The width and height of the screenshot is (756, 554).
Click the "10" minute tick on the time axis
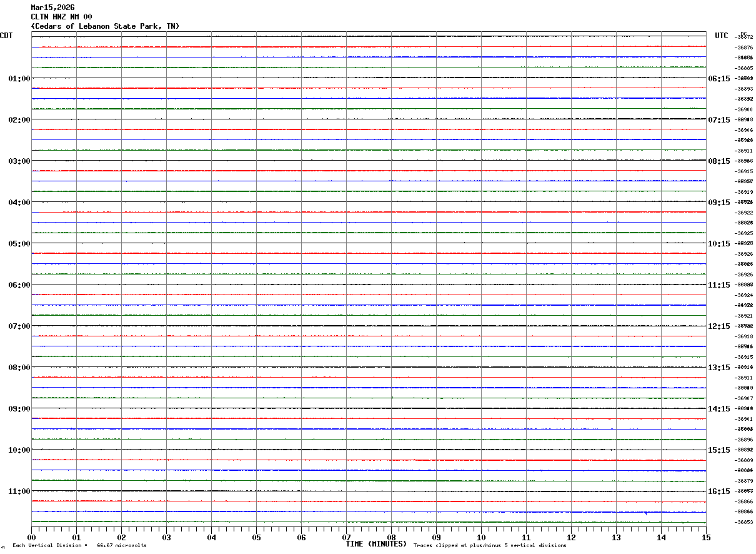click(481, 537)
